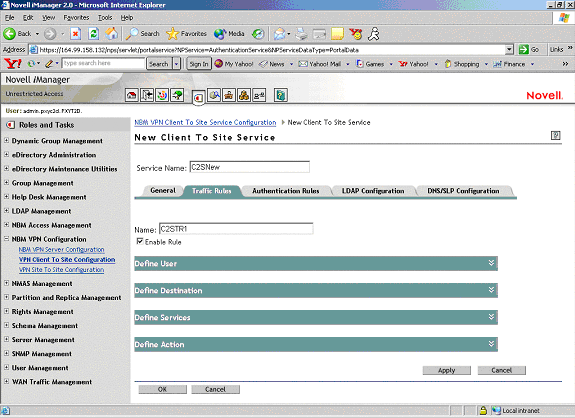Click the Yahoo Sign In button

(199, 64)
